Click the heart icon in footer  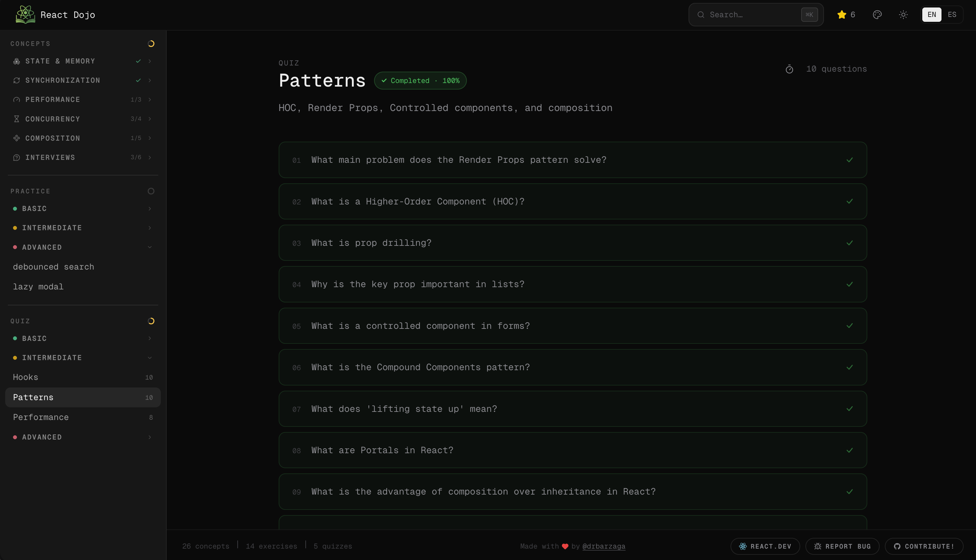[x=565, y=547]
